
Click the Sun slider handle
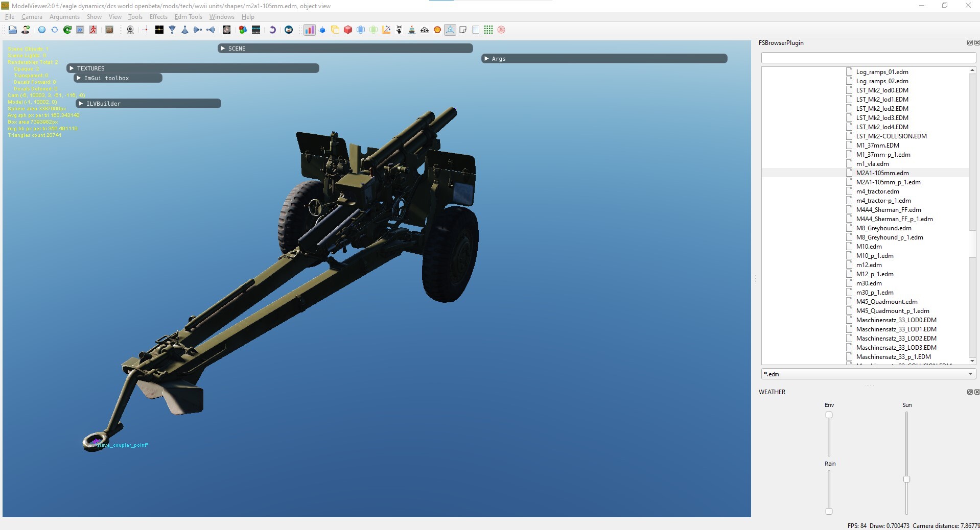click(906, 479)
